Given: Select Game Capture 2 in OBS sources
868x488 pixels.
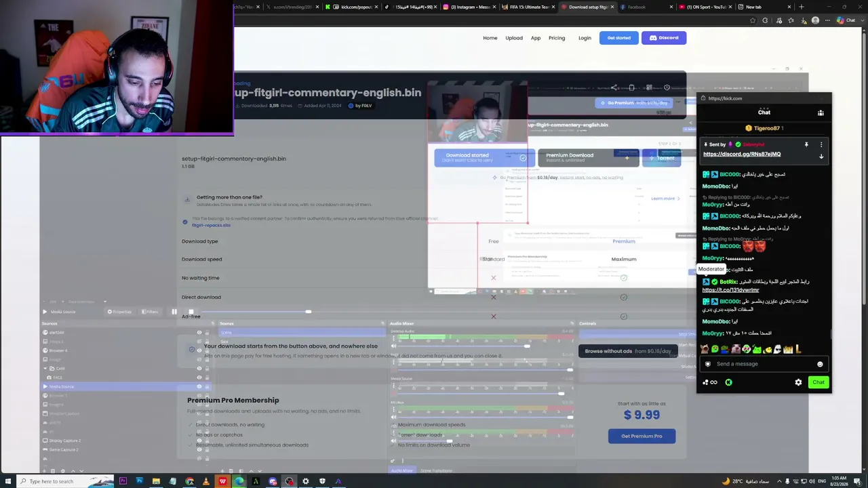Looking at the screenshot, I should 63,449.
